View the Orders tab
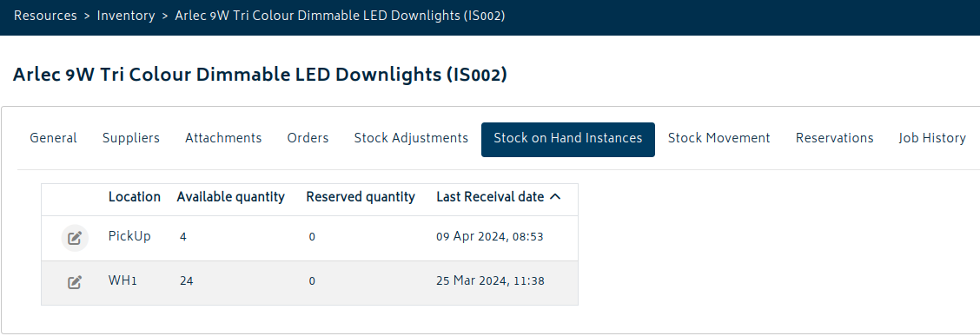 point(308,138)
